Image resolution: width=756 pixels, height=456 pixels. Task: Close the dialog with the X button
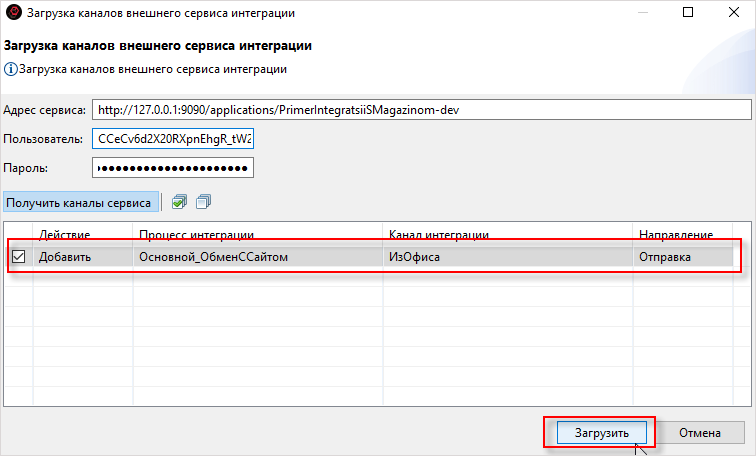point(733,15)
